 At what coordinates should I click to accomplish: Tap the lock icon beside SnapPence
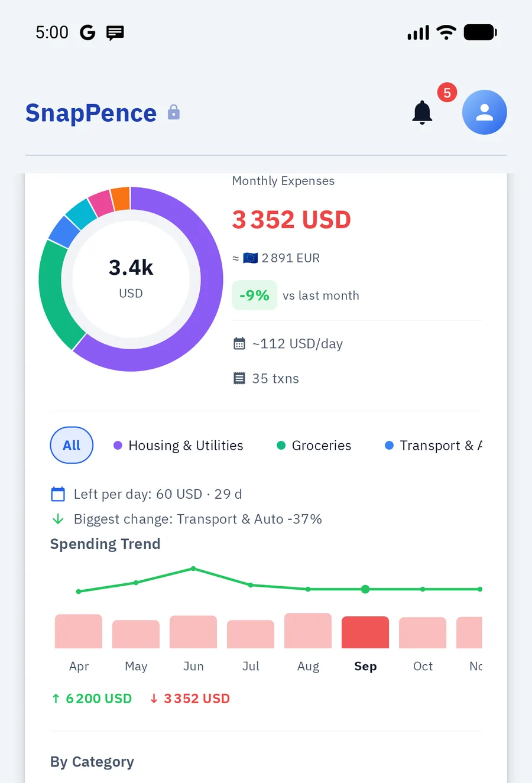tap(173, 112)
